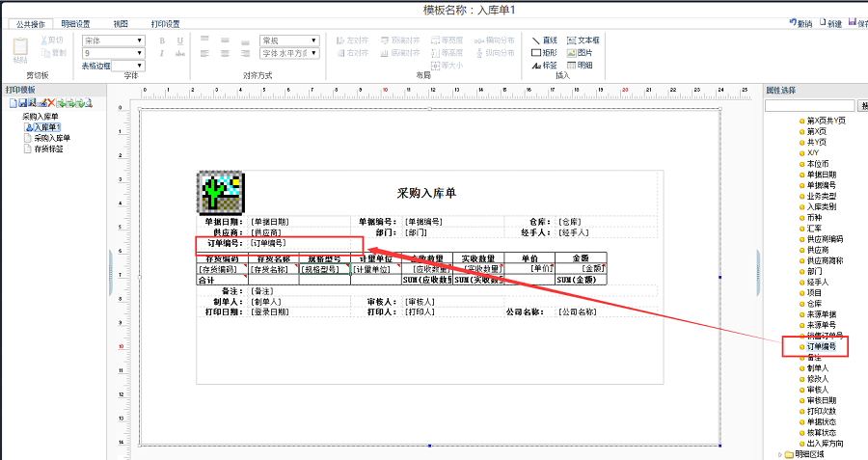Screen dimensions: 868x460
Task: Select attribute 制单人 in property list
Action: 818,368
